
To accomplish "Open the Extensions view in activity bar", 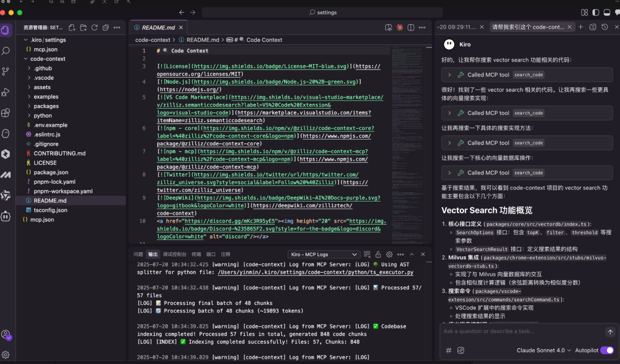I will pyautogui.click(x=6, y=113).
